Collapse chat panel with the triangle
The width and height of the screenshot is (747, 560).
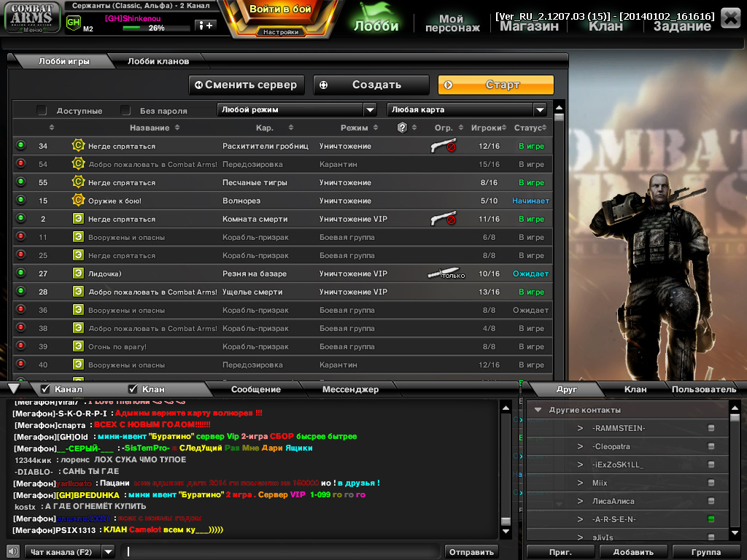point(13,389)
